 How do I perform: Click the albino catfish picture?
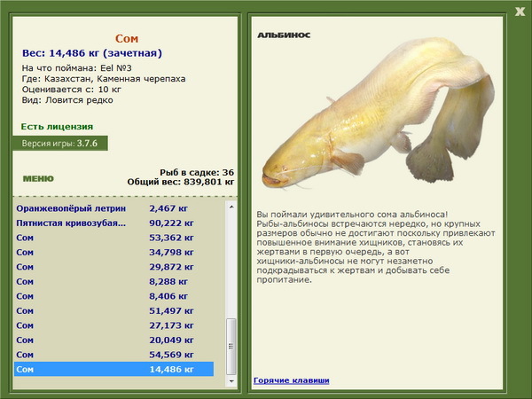378,113
